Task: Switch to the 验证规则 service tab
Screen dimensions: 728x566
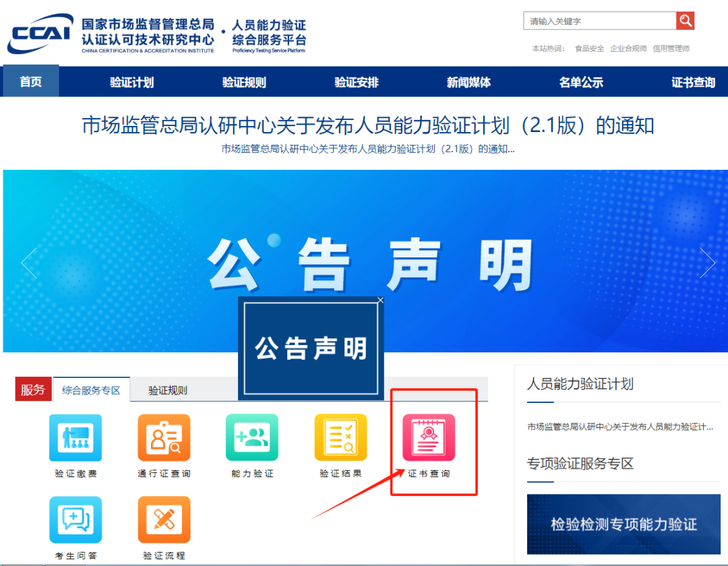Action: [168, 390]
